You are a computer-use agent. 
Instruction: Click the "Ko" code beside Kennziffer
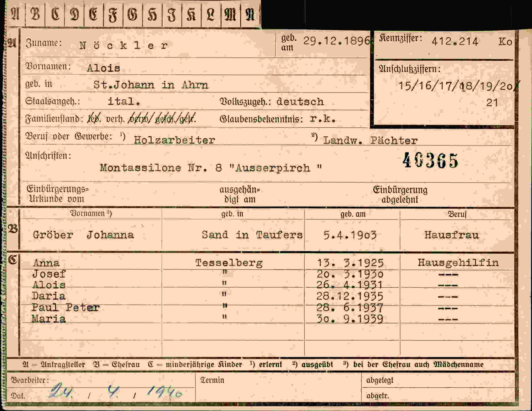point(505,42)
